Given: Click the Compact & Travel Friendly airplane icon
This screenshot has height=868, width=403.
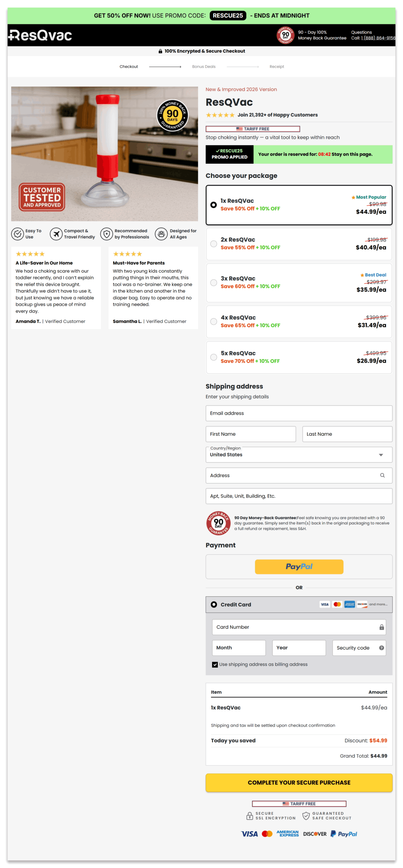Looking at the screenshot, I should (56, 234).
